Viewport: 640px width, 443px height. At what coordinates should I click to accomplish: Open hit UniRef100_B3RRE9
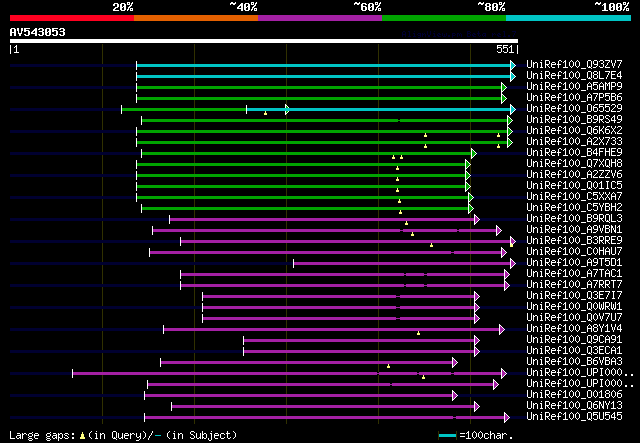(x=574, y=240)
